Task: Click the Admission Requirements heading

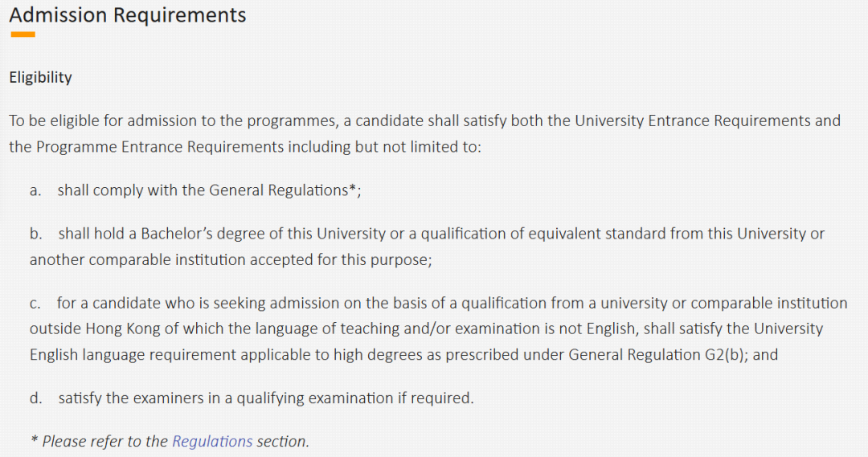Action: (128, 14)
